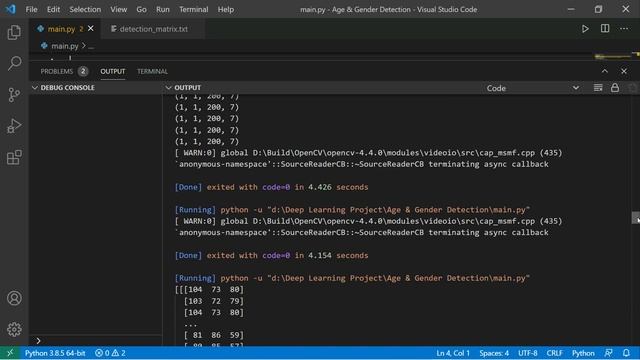This screenshot has width=640, height=360.
Task: Change language mode via Python
Action: pyautogui.click(x=583, y=353)
